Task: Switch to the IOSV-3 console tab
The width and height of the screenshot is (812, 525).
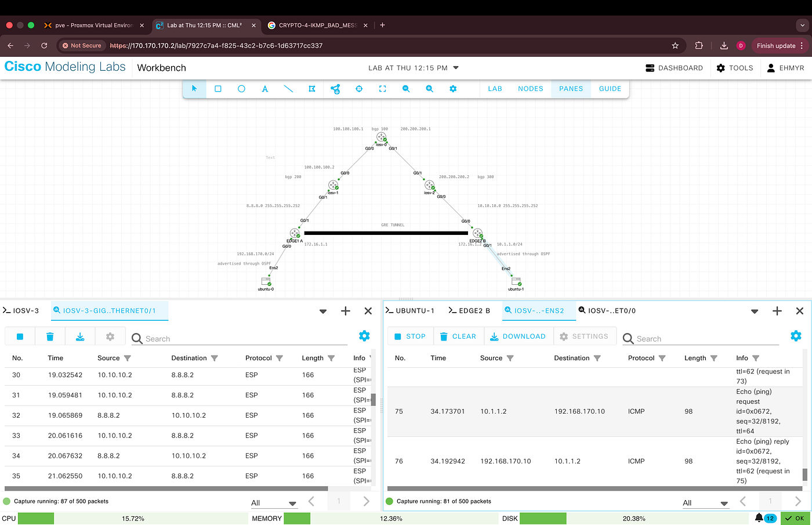Action: click(21, 310)
